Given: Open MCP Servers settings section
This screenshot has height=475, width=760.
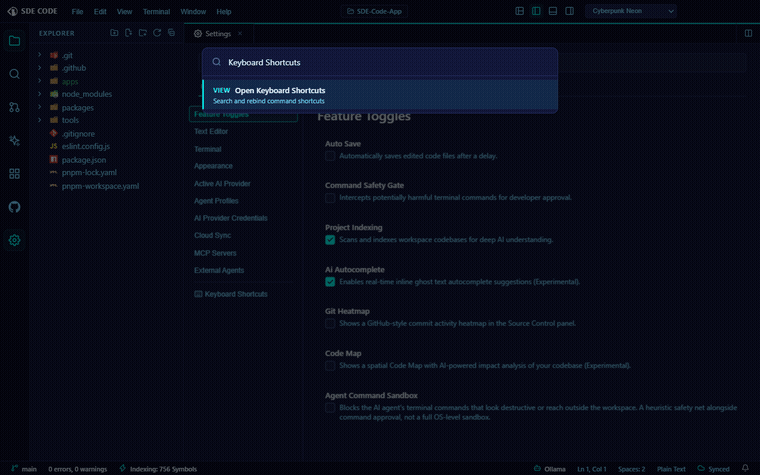Looking at the screenshot, I should pyautogui.click(x=215, y=253).
